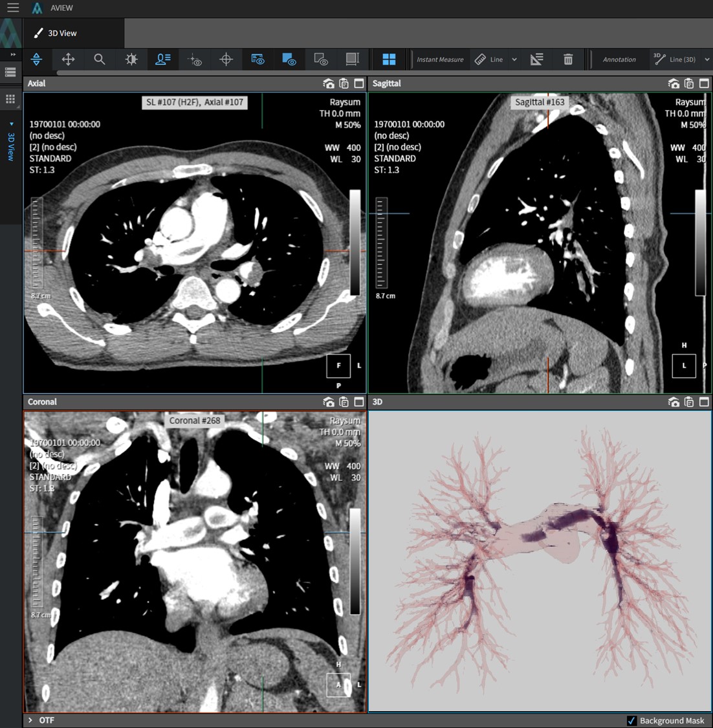This screenshot has height=728, width=713.
Task: Choose the window level brightness tool
Action: point(131,60)
